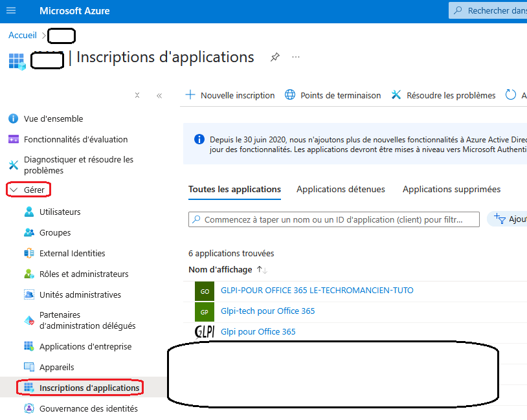Open the hamburger portal menu
Viewport: 527px width, 420px height.
(11, 10)
